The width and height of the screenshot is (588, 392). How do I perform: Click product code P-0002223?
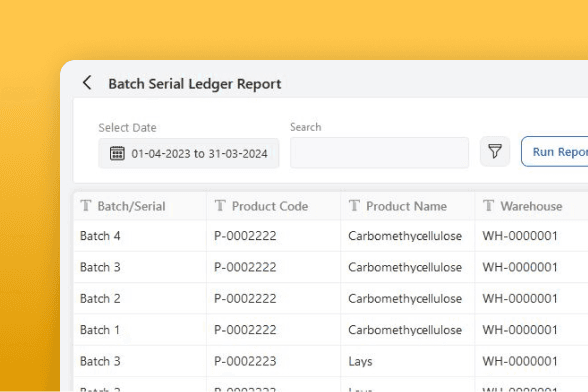245,361
